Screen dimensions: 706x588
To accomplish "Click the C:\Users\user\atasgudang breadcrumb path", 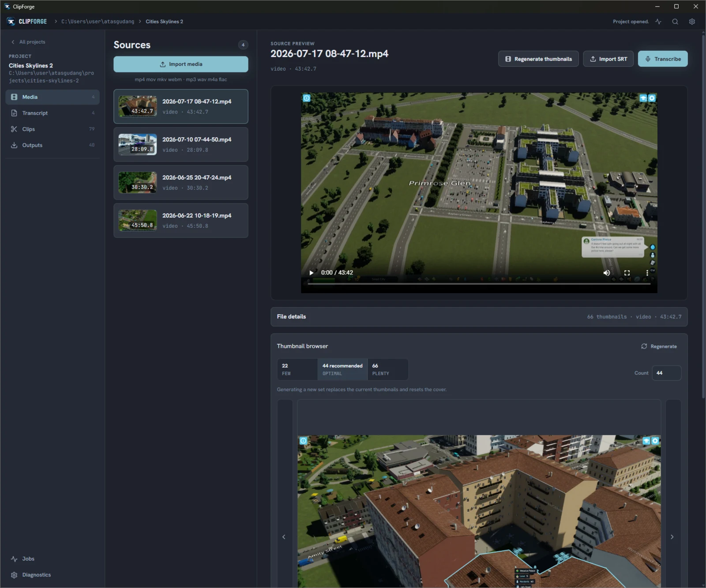I will point(98,22).
